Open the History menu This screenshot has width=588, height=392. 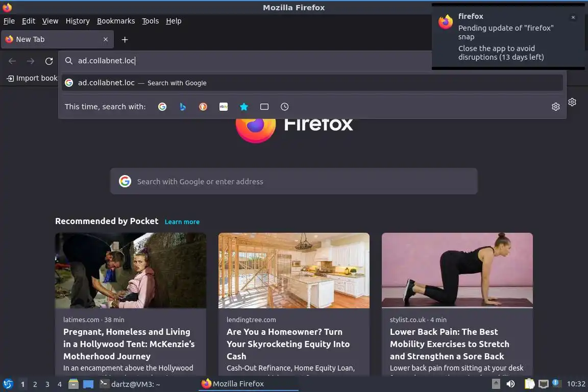tap(78, 21)
